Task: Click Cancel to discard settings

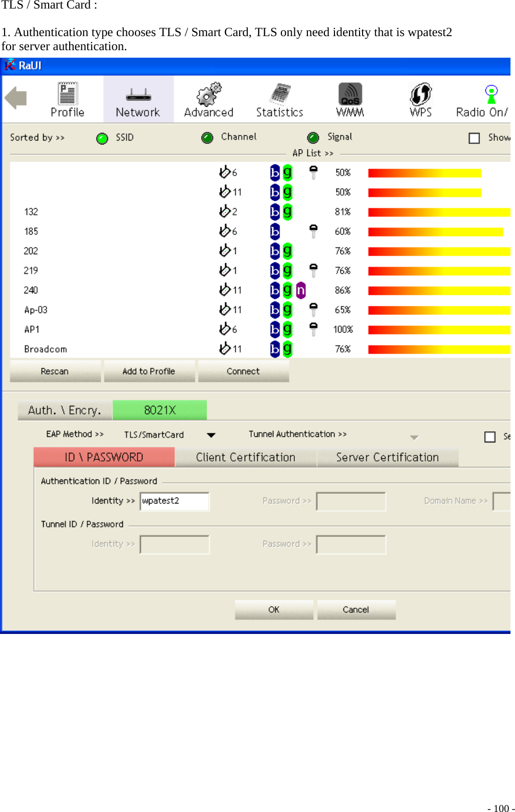Action: [356, 609]
